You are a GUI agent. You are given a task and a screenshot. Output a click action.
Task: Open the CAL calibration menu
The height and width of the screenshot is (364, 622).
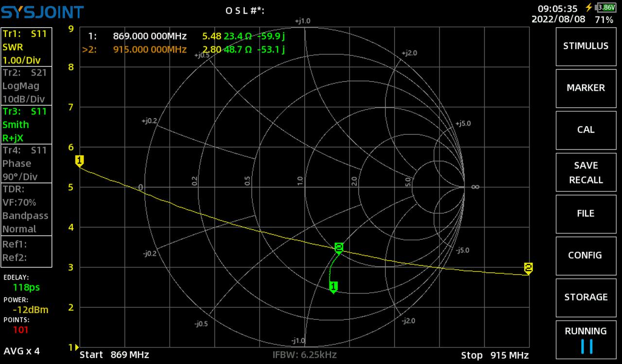point(586,130)
